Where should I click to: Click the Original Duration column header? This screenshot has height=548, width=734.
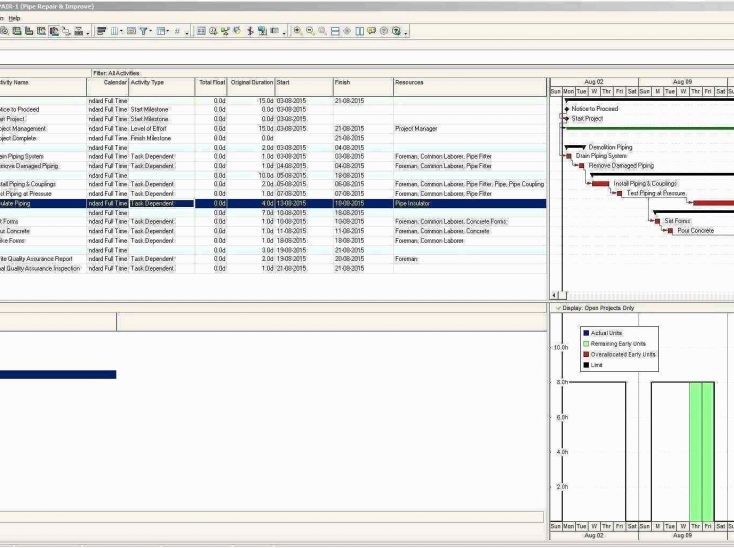(x=250, y=82)
